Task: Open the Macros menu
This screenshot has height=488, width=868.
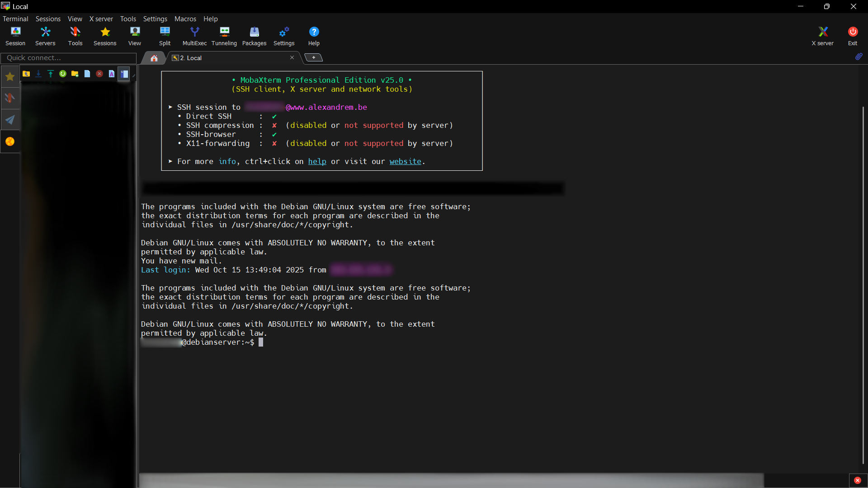Action: pos(185,19)
